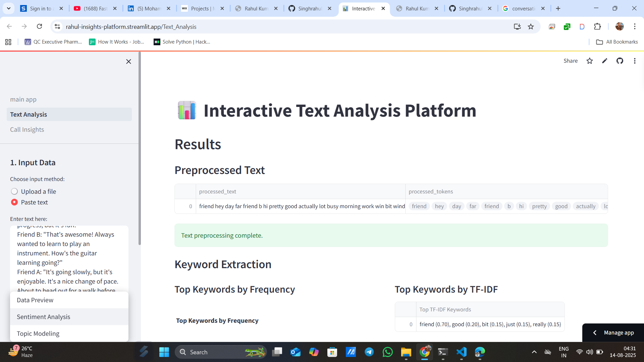644x362 pixels.
Task: Choose Sentiment Analysis from the dropdown list
Action: [x=69, y=317]
